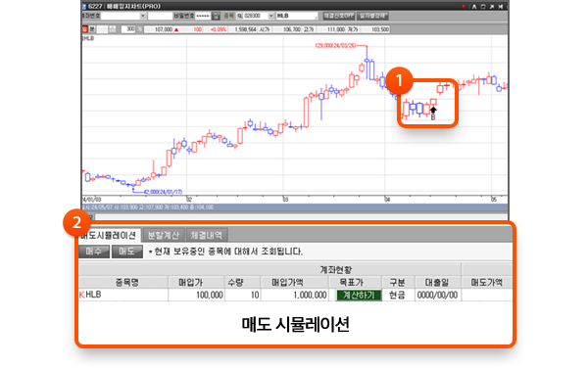Image resolution: width=588 pixels, height=368 pixels.
Task: Click the quantity cell '10'
Action: coord(242,295)
